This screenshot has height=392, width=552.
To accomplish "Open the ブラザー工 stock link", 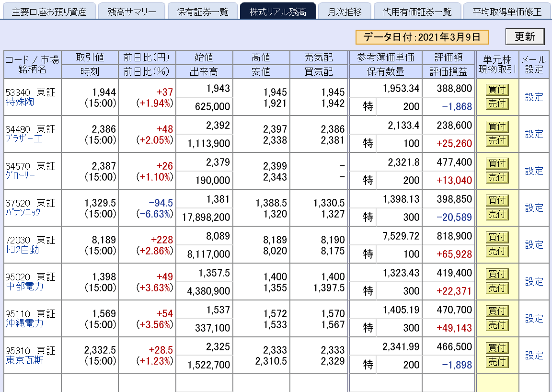I will (24, 138).
